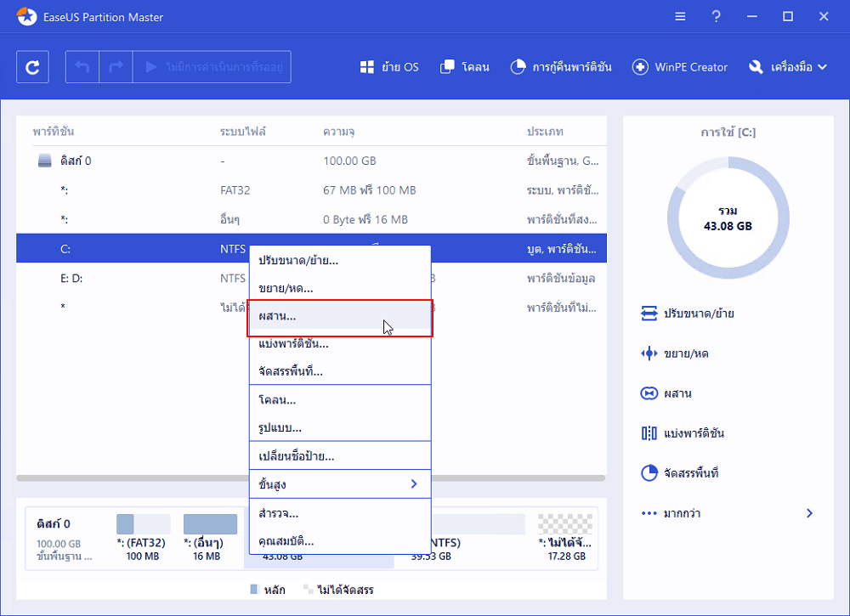Click จัดสรรพื้นที่ in right sidebar
850x616 pixels.
pos(679,473)
